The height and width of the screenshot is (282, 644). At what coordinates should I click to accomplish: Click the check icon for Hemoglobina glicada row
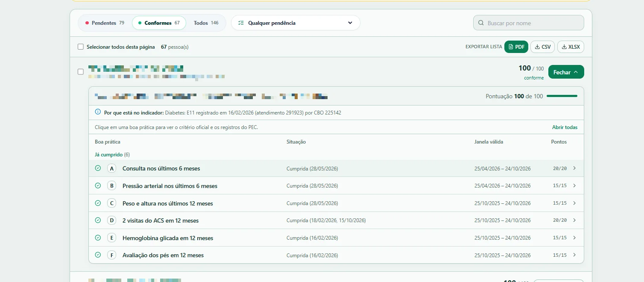pos(98,238)
